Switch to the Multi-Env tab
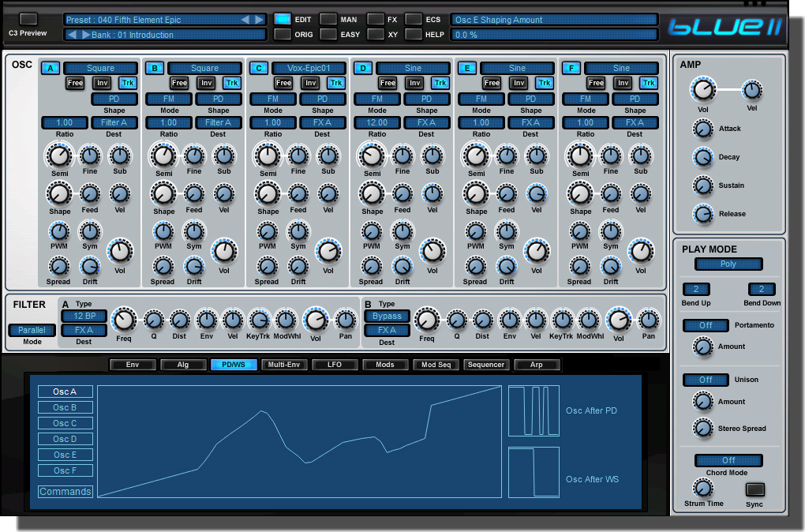This screenshot has width=805, height=532. (x=284, y=365)
